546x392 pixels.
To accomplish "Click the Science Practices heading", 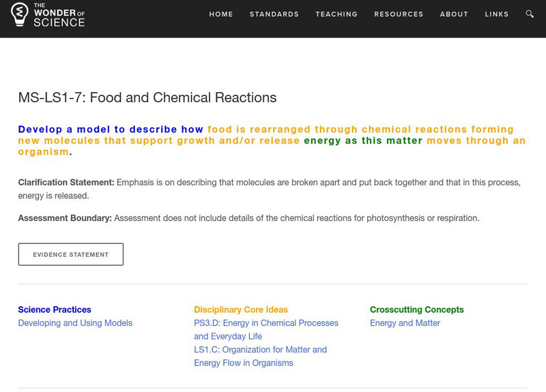I will (x=55, y=310).
